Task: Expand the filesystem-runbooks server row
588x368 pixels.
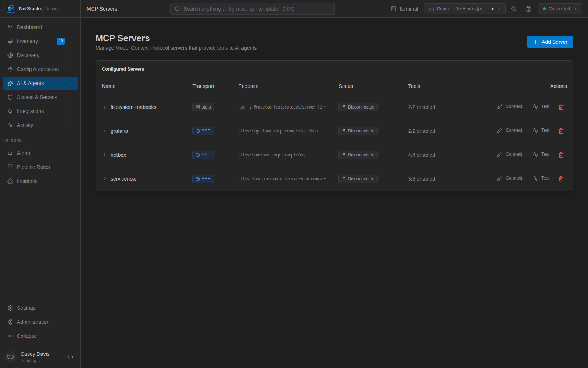Action: point(105,107)
